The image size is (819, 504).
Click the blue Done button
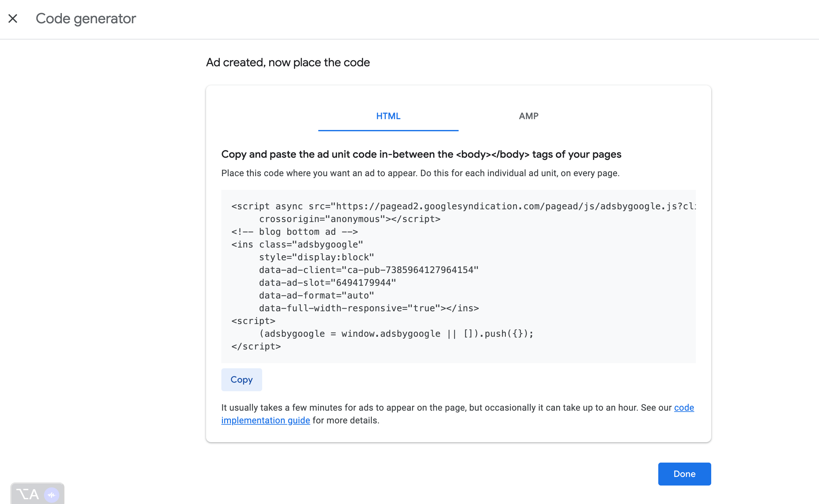point(684,474)
